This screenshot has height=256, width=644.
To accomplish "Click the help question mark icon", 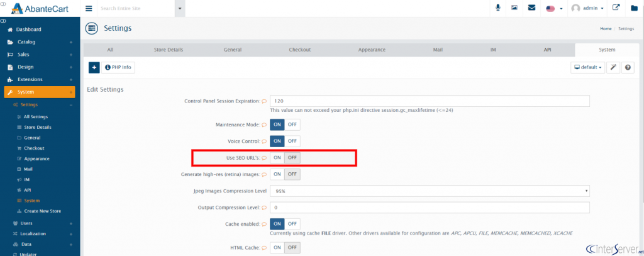I will point(628,67).
